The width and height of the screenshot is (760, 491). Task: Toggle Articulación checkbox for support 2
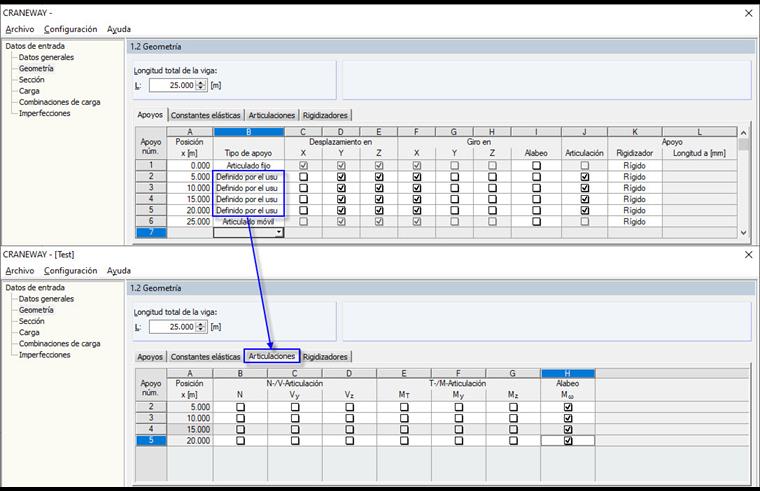tap(585, 177)
